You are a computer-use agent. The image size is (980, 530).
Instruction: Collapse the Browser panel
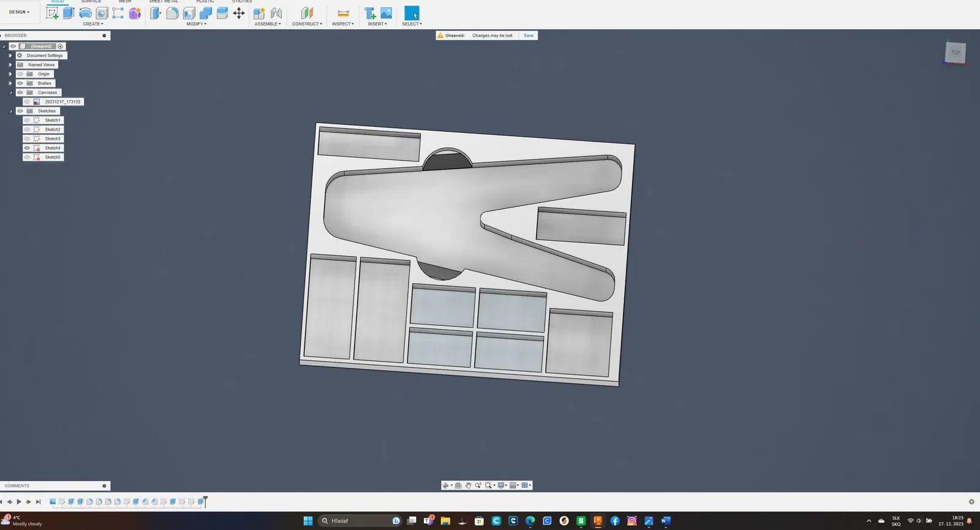tap(104, 36)
